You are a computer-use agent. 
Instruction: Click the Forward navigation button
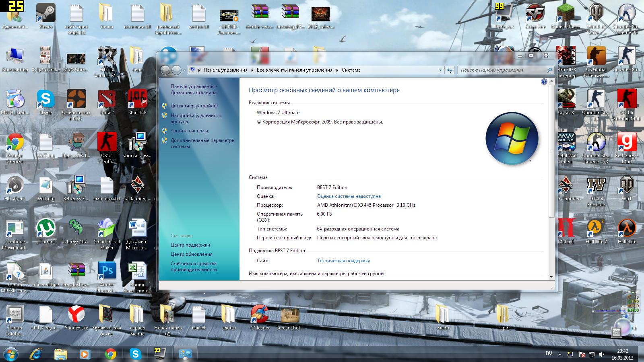[x=176, y=70]
